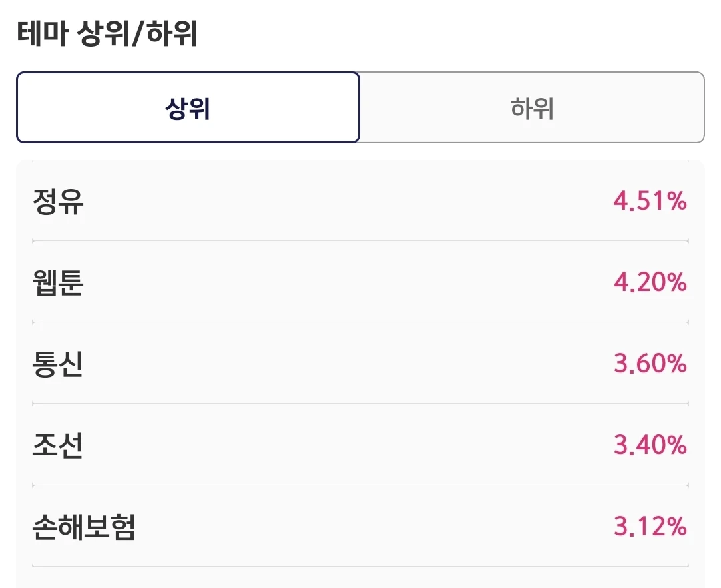Click the divider line below 조선 row
Image resolution: width=721 pixels, height=588 pixels.
pyautogui.click(x=360, y=485)
